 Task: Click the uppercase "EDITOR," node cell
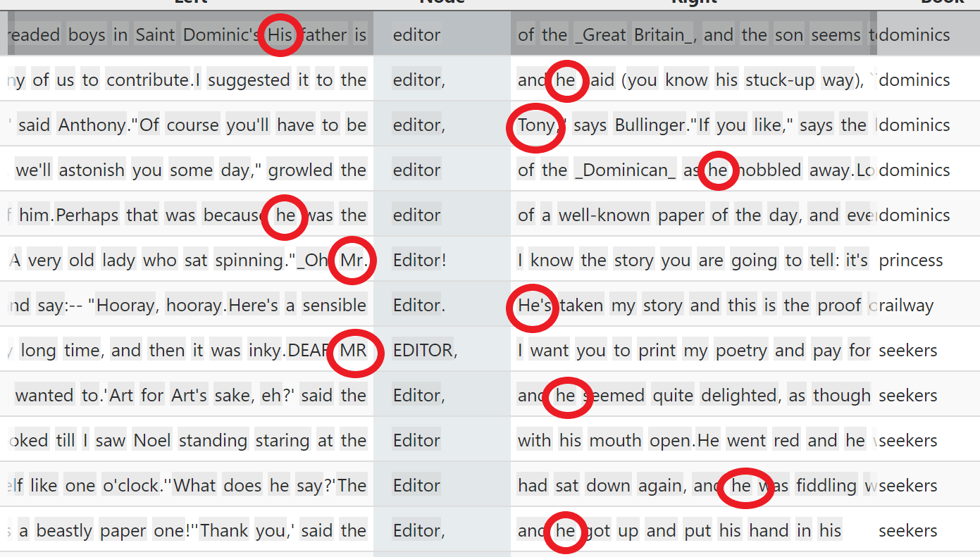[x=425, y=351]
